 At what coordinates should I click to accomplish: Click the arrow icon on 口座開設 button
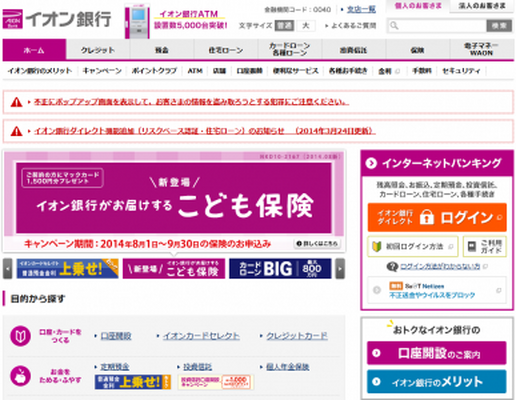376,353
